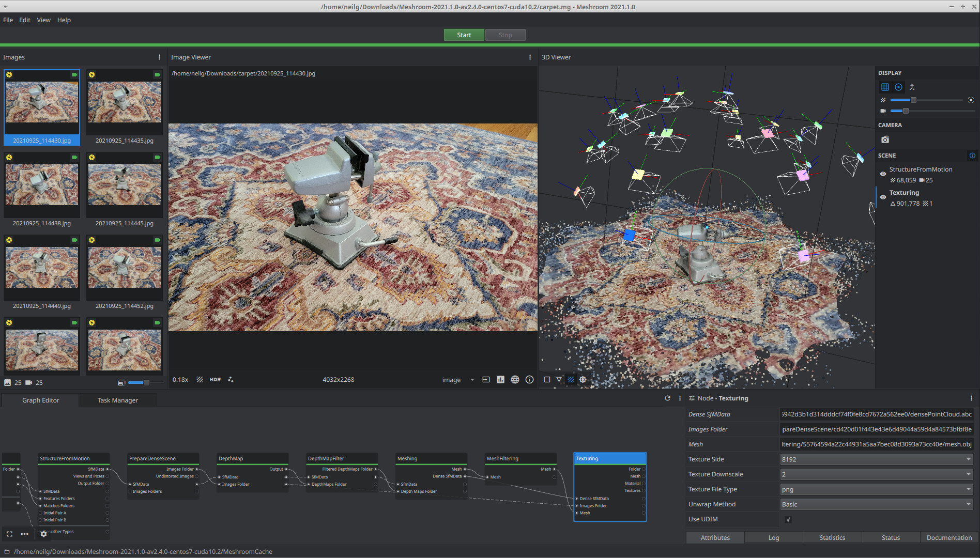
Task: Open the Texture Downscale dropdown
Action: coord(877,474)
